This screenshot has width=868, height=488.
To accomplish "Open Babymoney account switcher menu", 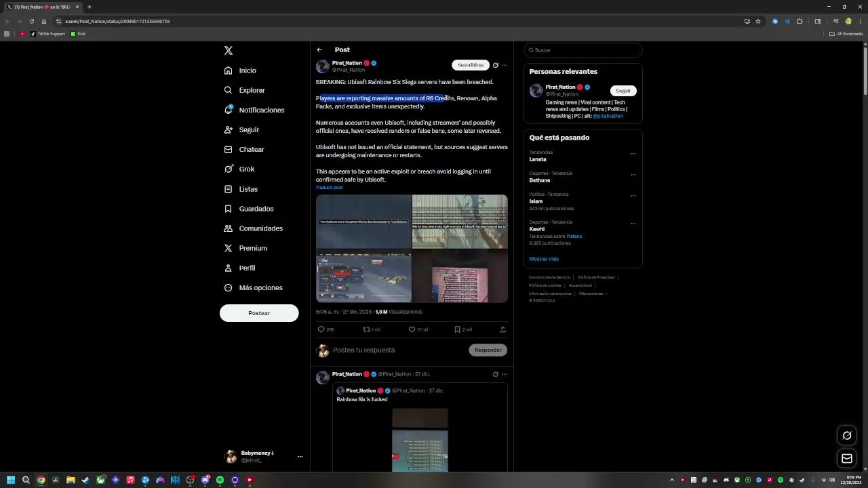I will pyautogui.click(x=264, y=457).
